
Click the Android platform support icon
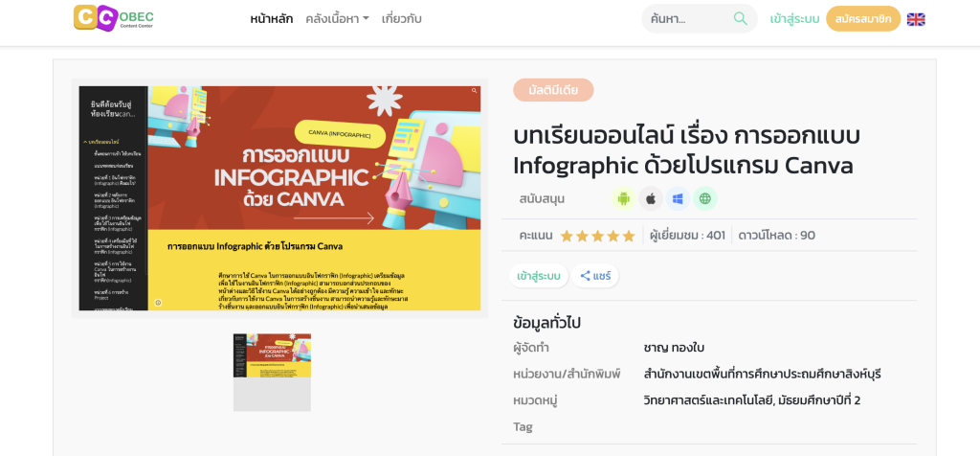click(623, 199)
